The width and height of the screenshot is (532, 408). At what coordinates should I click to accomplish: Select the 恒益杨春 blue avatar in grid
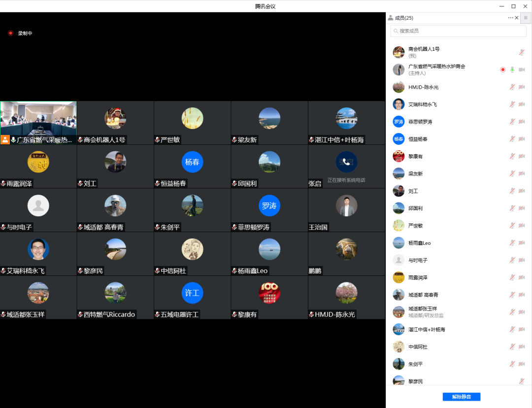193,162
